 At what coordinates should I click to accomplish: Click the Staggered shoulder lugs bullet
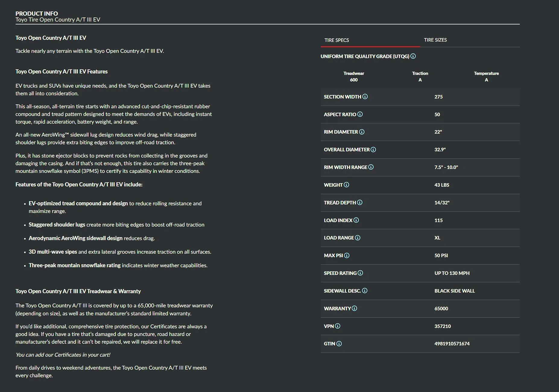coord(116,225)
